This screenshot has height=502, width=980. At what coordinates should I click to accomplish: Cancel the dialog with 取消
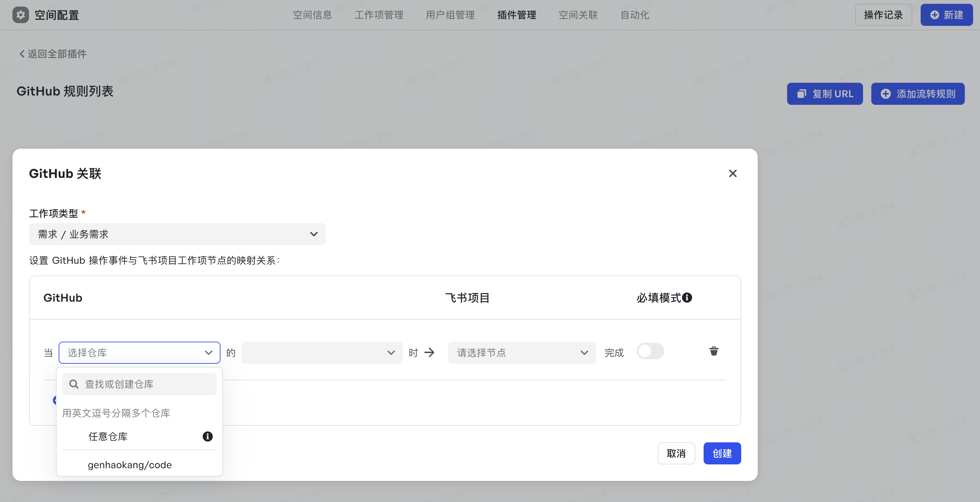click(x=676, y=453)
